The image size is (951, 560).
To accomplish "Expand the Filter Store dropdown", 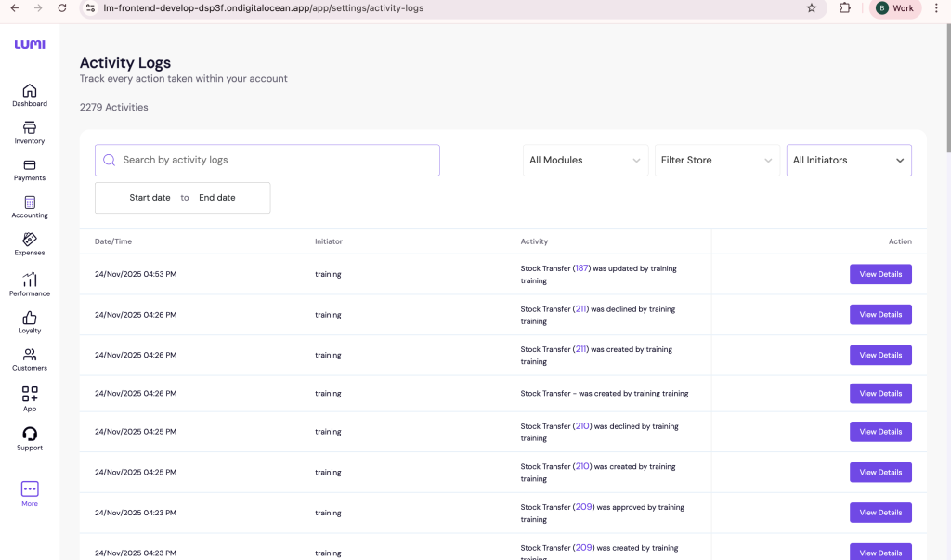I will pos(716,160).
